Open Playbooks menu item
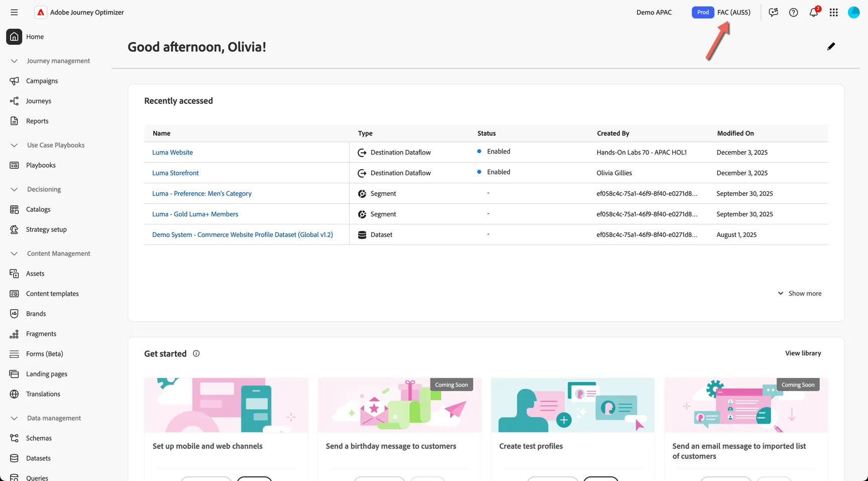This screenshot has height=481, width=868. click(x=41, y=165)
